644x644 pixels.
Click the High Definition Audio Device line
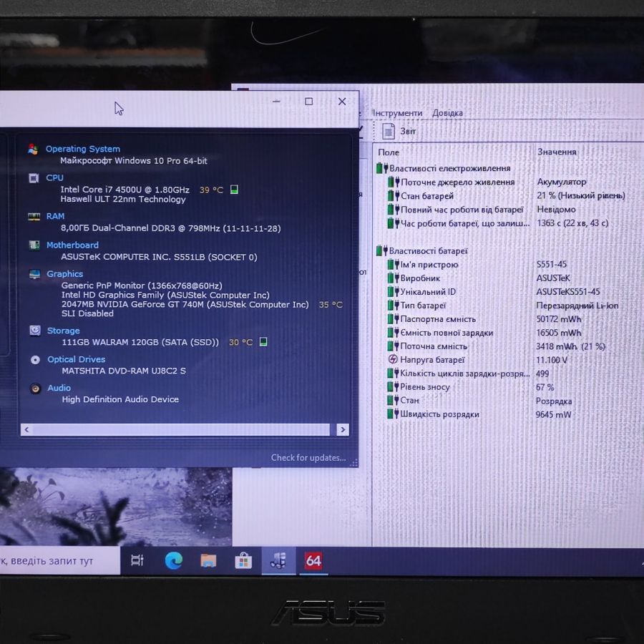(120, 399)
